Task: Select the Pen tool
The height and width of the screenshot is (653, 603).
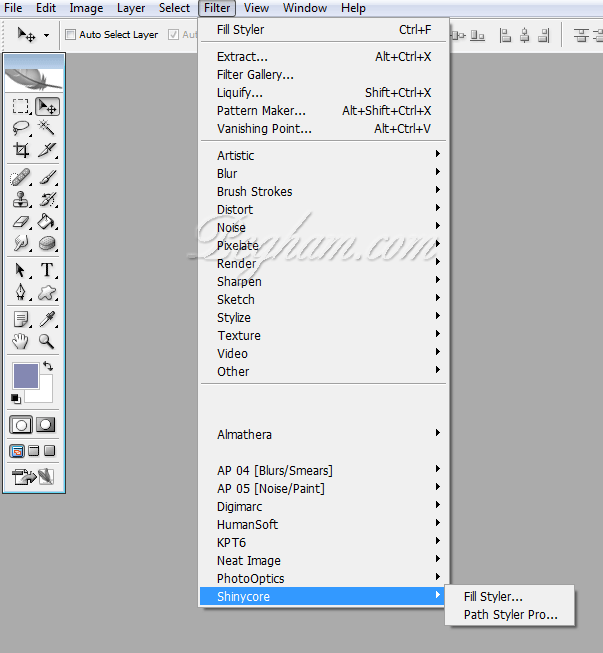Action: 21,292
